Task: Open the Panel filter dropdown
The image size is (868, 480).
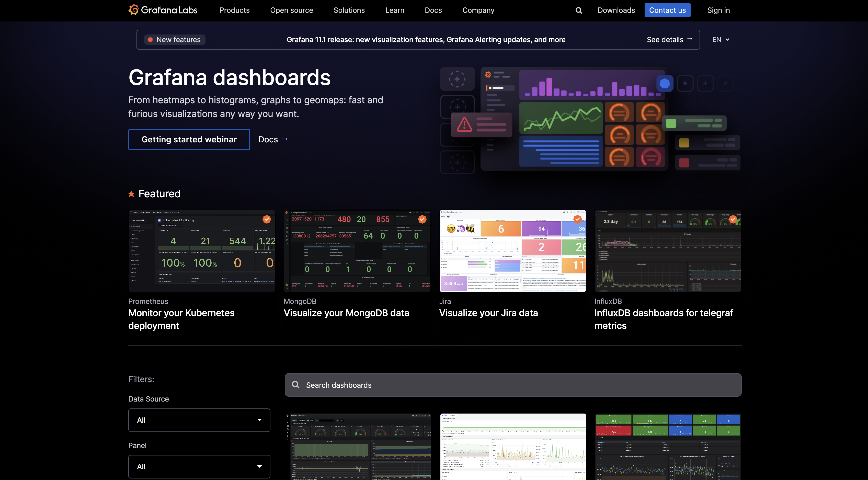Action: [199, 466]
